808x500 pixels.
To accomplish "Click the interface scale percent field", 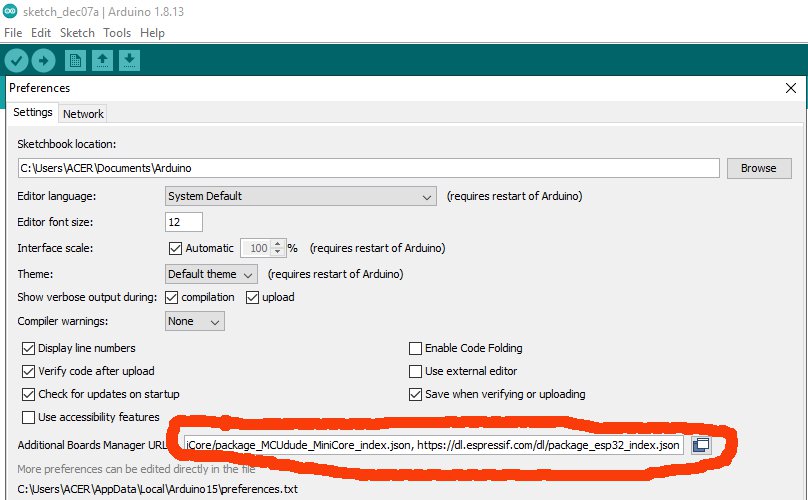I will pyautogui.click(x=257, y=248).
